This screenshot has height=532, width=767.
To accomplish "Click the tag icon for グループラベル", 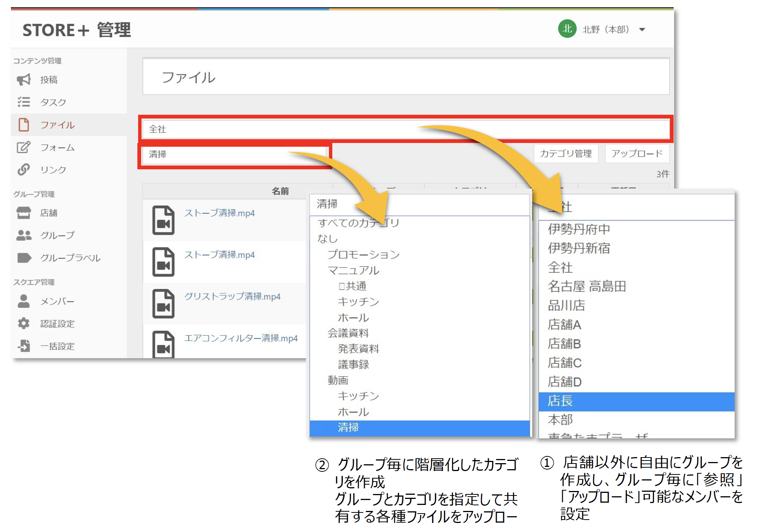I will click(x=24, y=258).
